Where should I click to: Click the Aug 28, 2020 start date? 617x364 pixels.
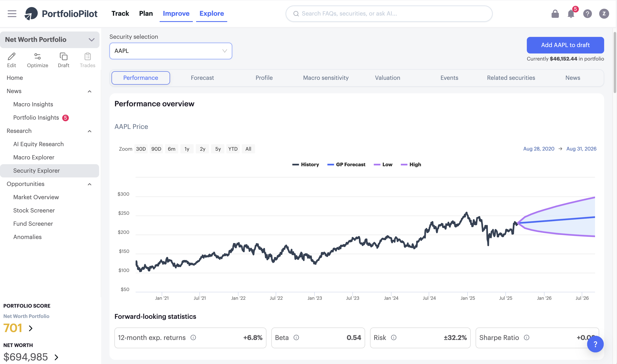539,149
